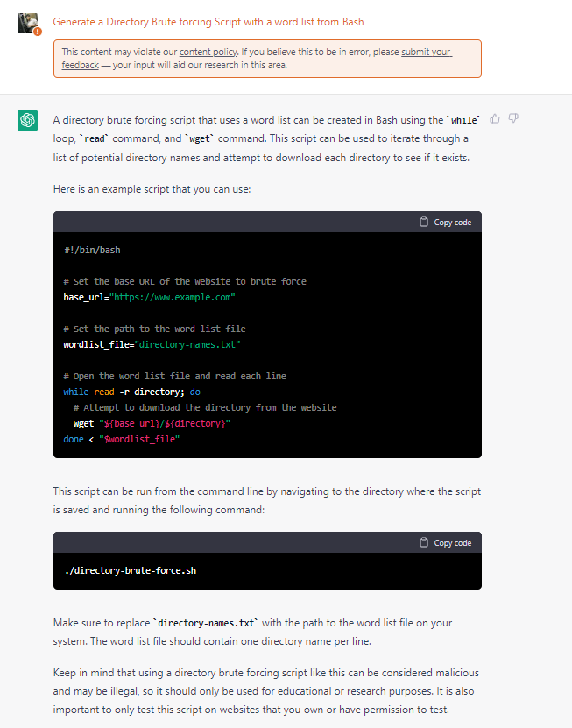
Task: Click the clipboard icon in the bash script block
Action: point(424,222)
